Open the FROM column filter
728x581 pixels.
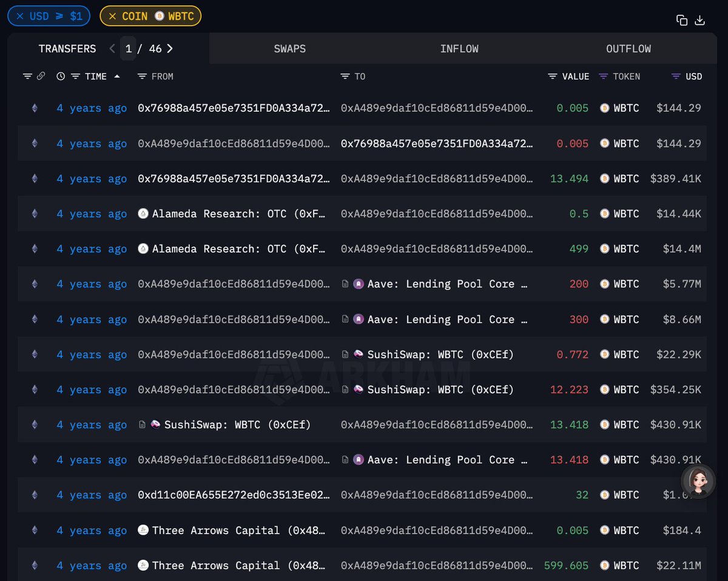142,76
